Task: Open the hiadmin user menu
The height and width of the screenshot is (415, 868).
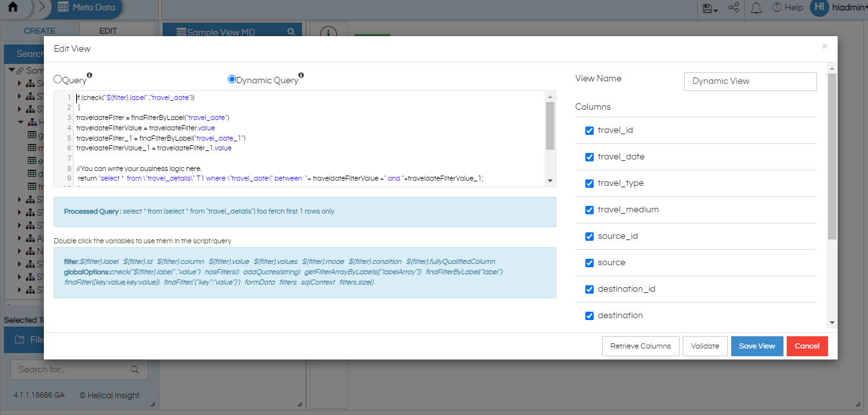Action: click(x=849, y=8)
